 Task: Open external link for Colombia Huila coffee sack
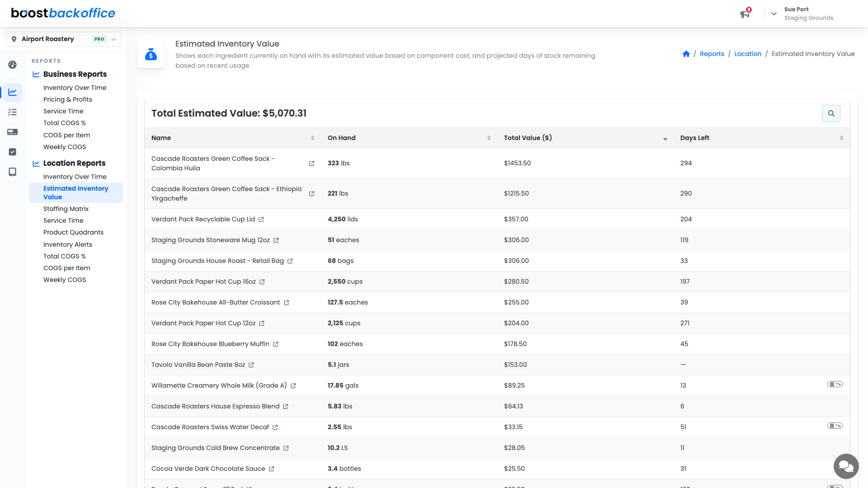(x=311, y=164)
